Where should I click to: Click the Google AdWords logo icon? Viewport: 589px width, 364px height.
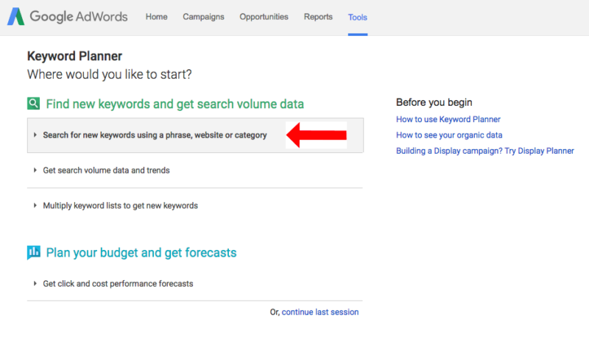15,17
